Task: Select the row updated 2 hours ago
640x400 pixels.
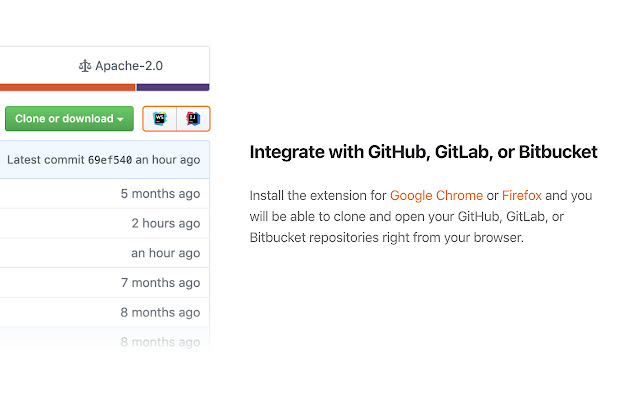Action: pos(166,223)
